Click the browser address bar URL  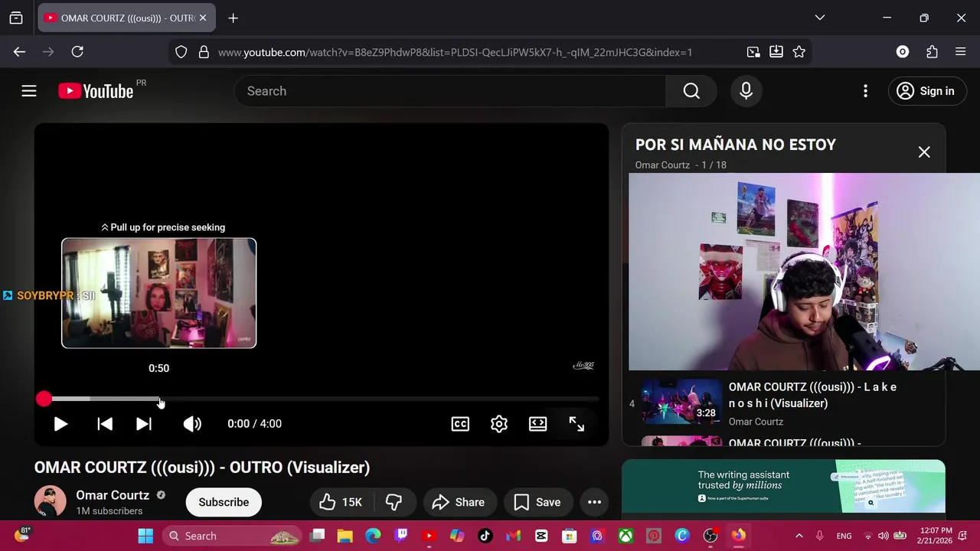click(x=455, y=52)
